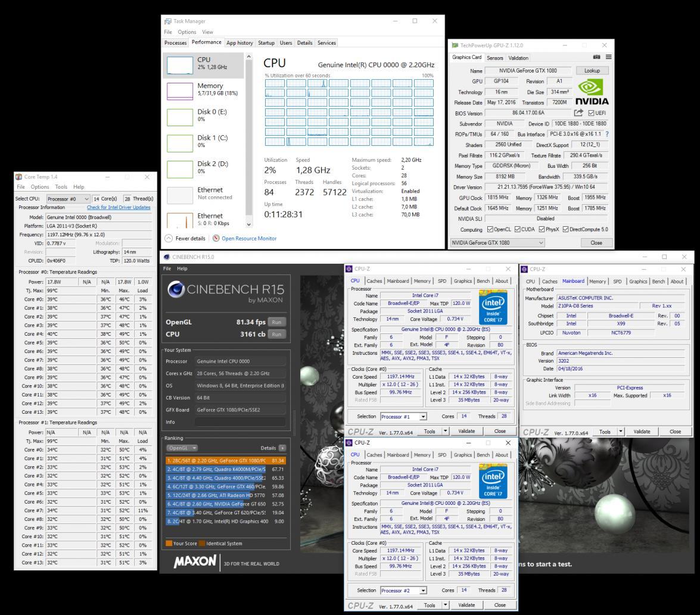
Task: Open the Help menu in Cinebench
Action: point(182,269)
